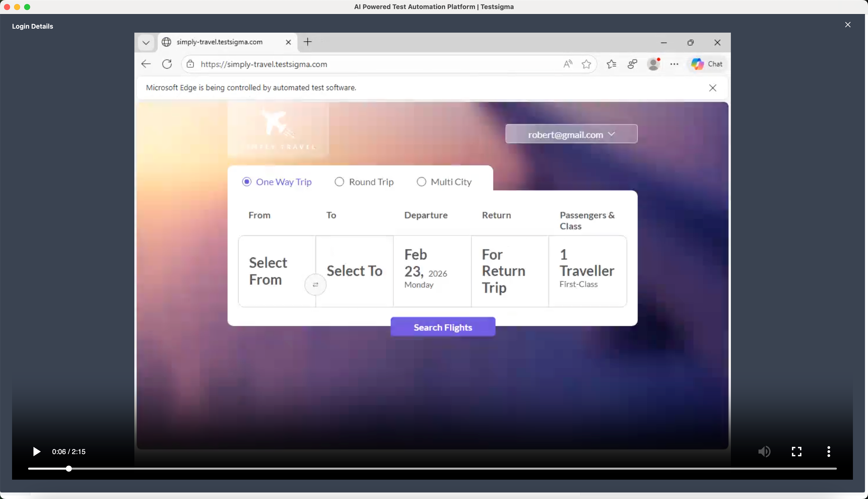Select the simply-travel.testsigma.com browser tab
The image size is (868, 499).
pos(220,42)
